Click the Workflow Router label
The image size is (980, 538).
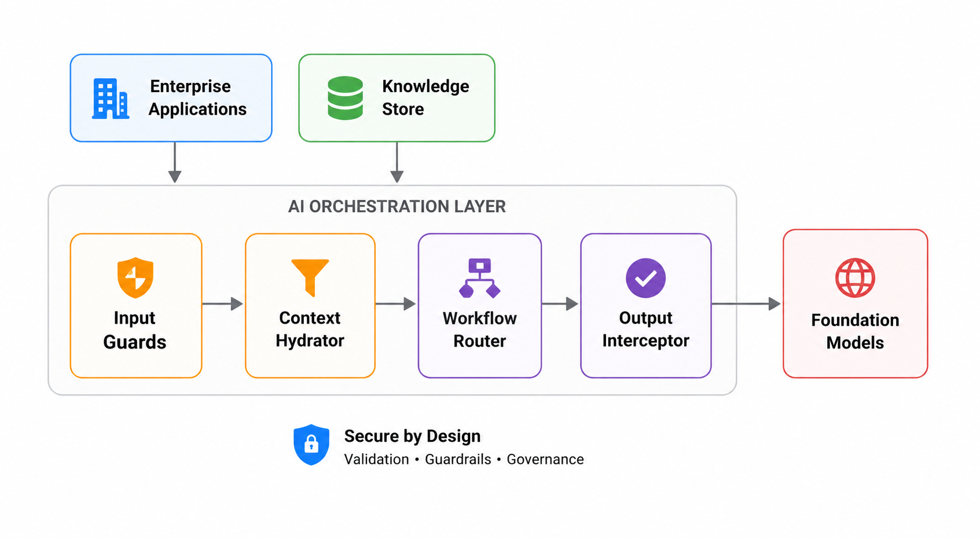tap(480, 330)
